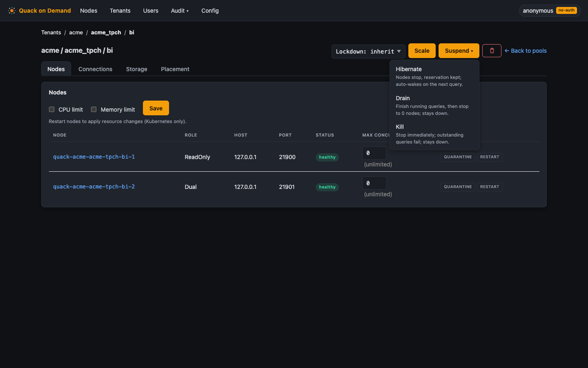
Task: Enable the Memory limit checkbox
Action: pos(94,110)
